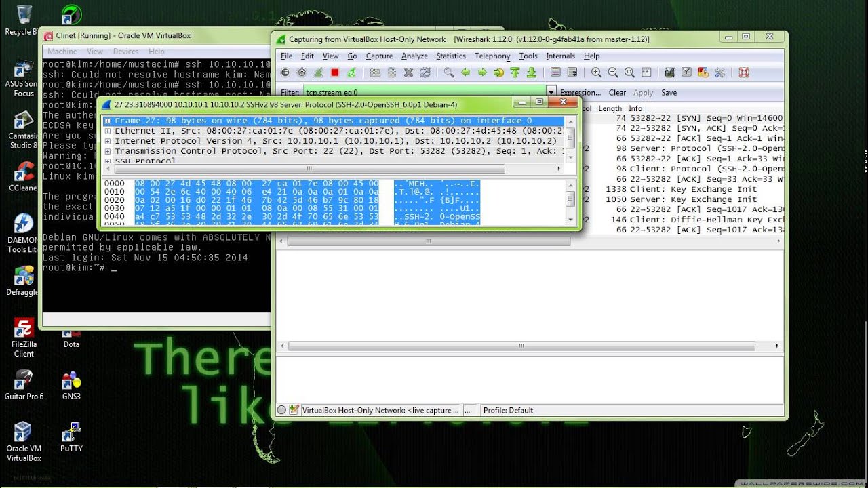This screenshot has width=868, height=488.
Task: Open VirtualBox Machine menu
Action: 62,52
